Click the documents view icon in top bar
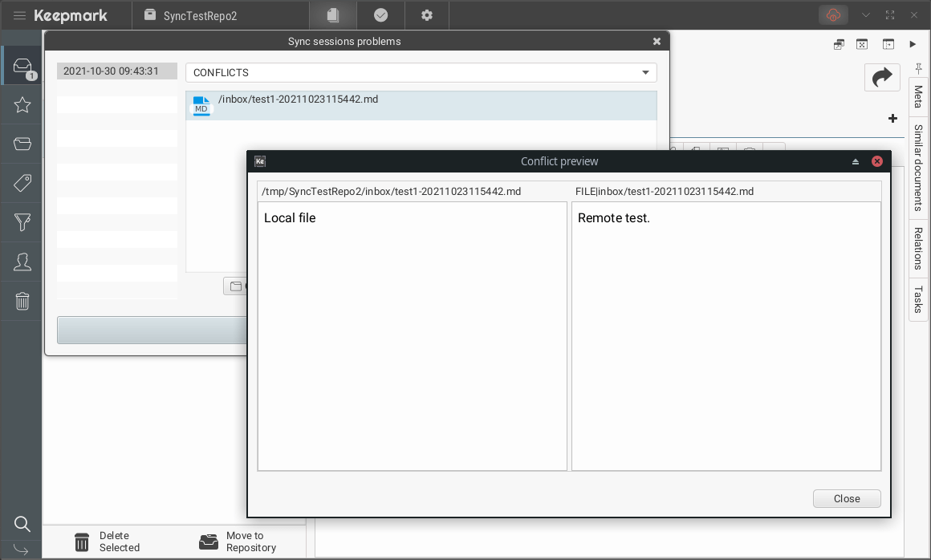Viewport: 931px width, 560px height. coord(333,15)
